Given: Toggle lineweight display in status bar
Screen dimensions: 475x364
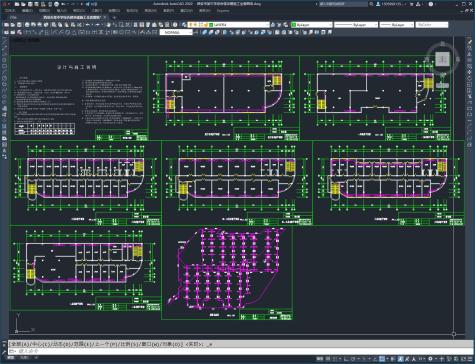Looking at the screenshot, I should (x=392, y=359).
